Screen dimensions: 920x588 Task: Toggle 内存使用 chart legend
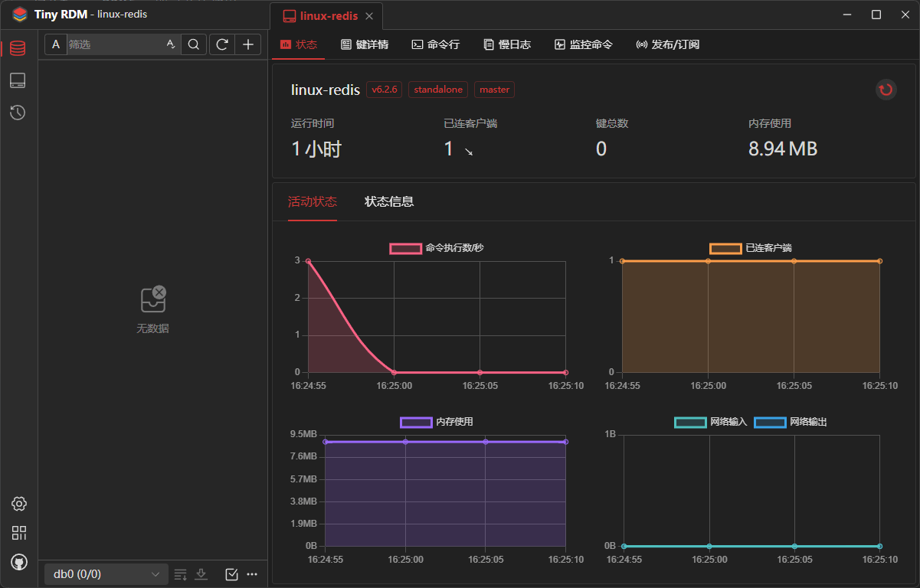[x=416, y=422]
